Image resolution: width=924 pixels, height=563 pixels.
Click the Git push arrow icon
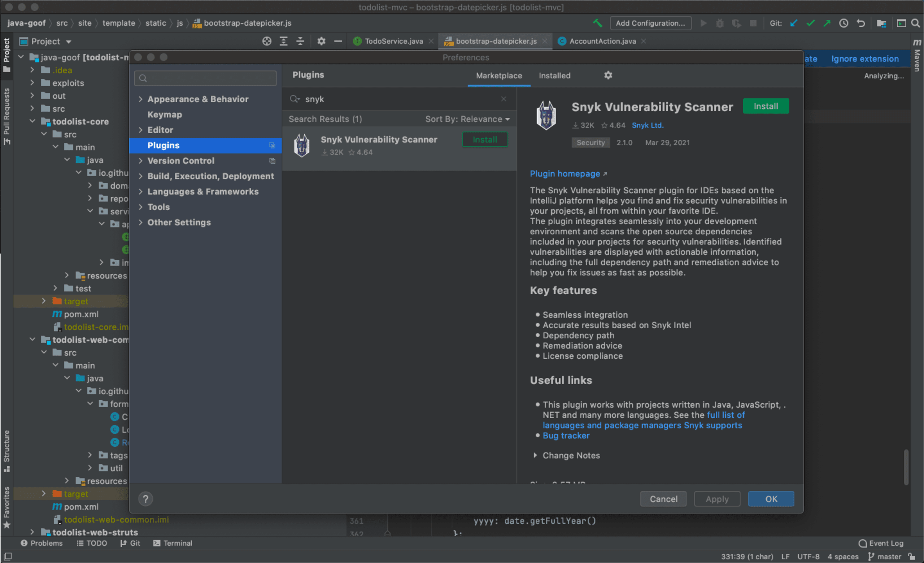click(827, 23)
